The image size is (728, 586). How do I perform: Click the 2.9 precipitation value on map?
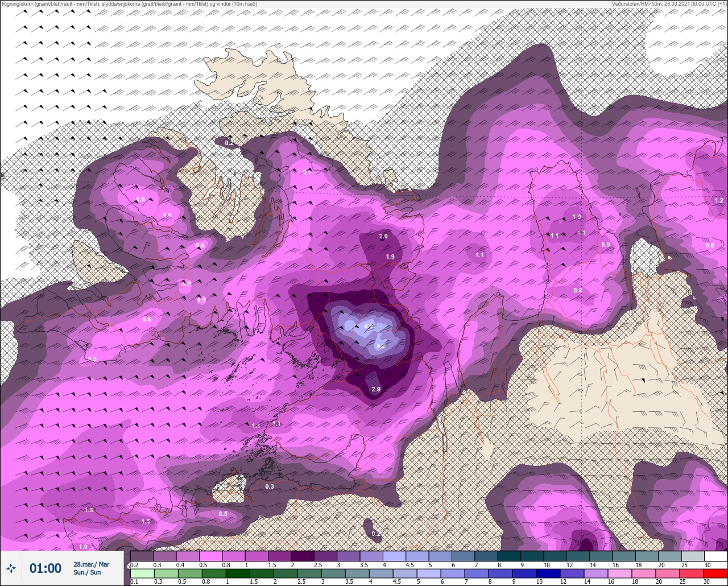(x=375, y=389)
